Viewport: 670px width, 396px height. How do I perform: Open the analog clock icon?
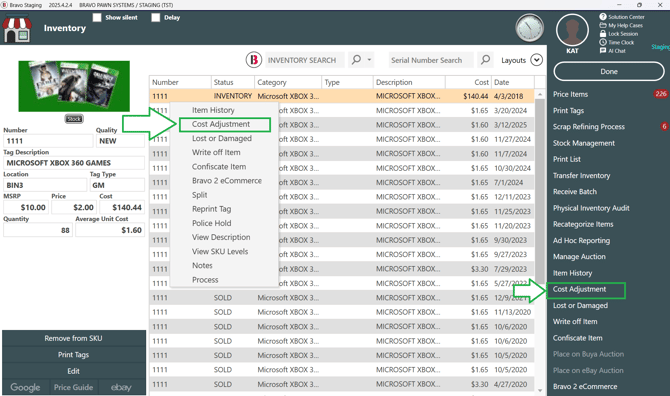coord(529,28)
